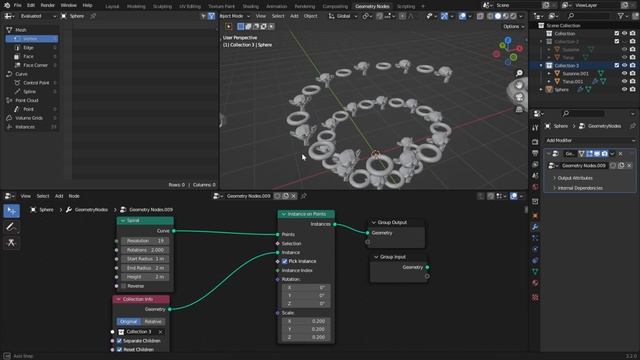Hide Sphere object with its eye icon

tap(624, 90)
